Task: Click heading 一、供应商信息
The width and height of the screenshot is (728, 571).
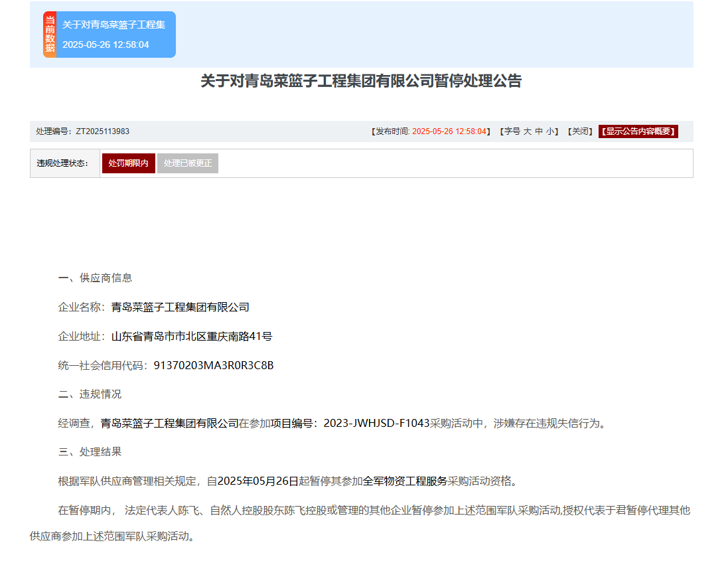Action: click(95, 278)
